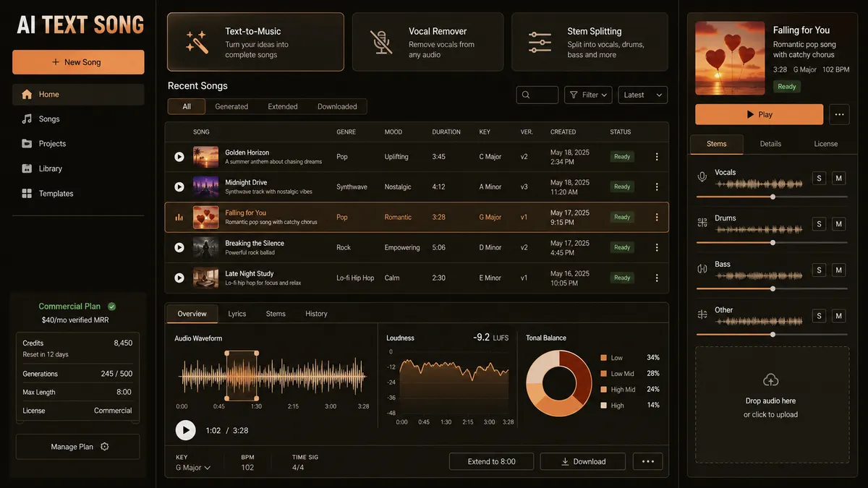Open Songs in the sidebar
The image size is (868, 488).
click(78, 119)
